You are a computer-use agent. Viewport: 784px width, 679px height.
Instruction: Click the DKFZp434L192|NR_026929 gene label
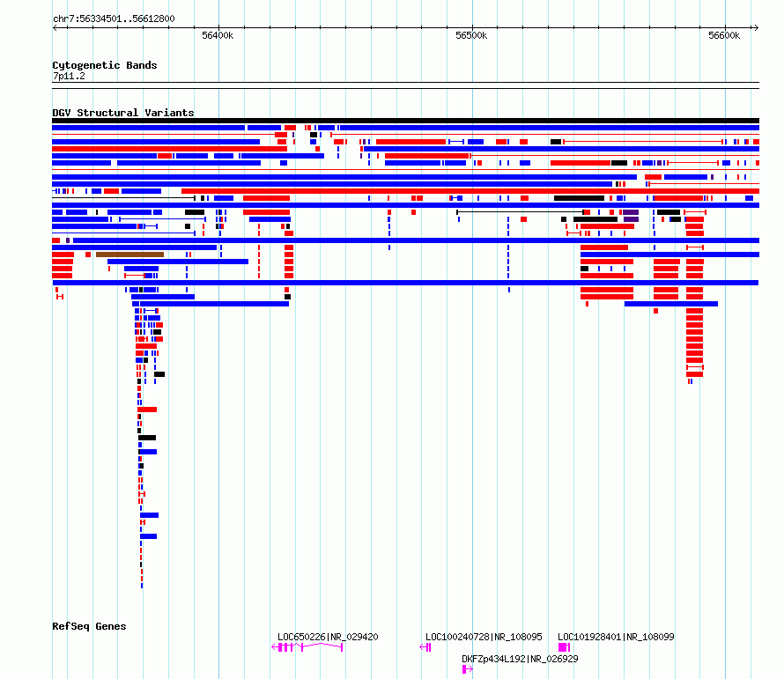(x=520, y=659)
